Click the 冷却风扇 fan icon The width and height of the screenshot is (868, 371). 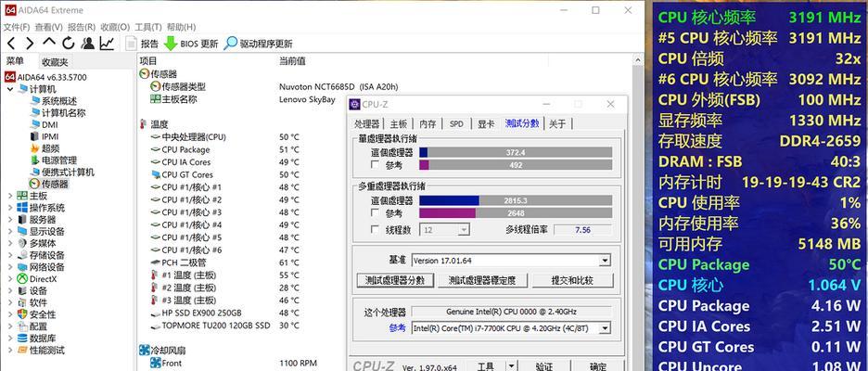coord(144,350)
